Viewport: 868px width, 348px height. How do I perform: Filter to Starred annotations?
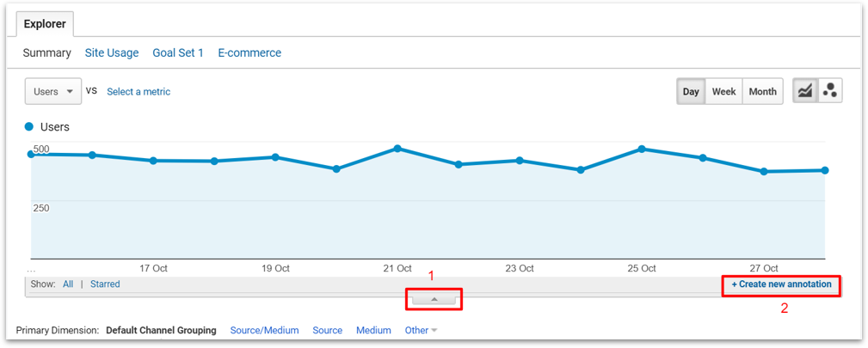point(105,284)
